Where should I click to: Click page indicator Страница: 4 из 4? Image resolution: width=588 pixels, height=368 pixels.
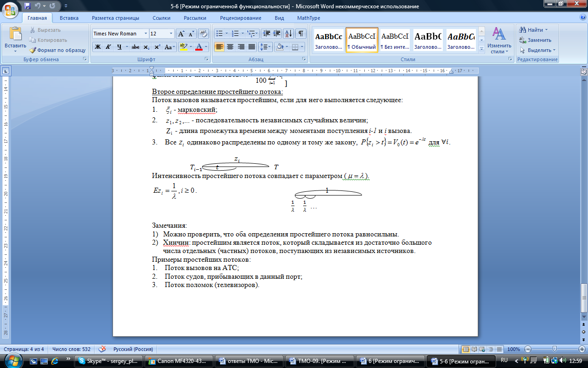[24, 349]
